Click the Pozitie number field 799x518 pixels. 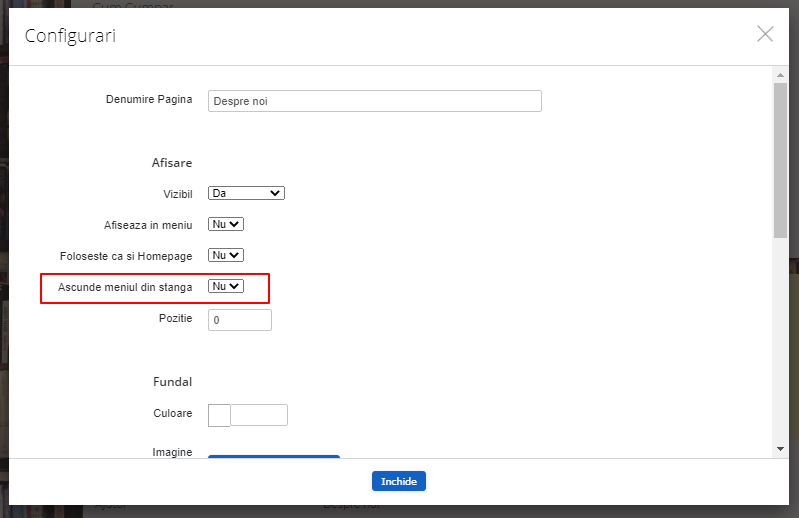point(240,320)
